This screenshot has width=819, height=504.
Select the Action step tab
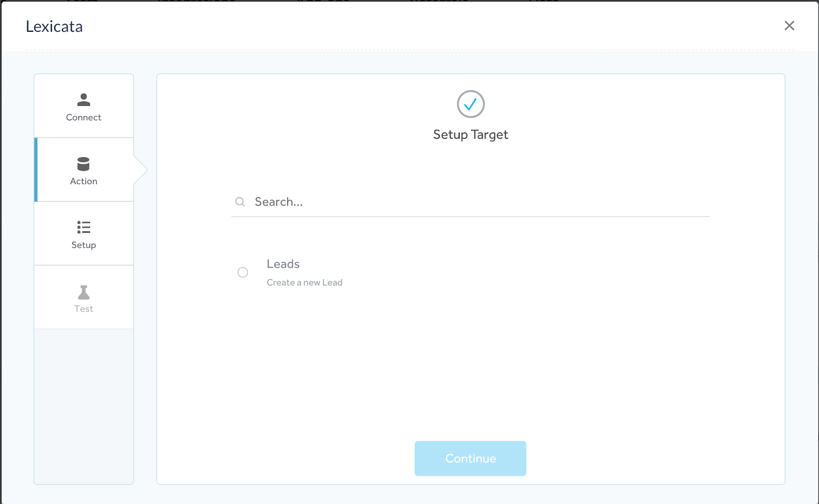click(84, 170)
